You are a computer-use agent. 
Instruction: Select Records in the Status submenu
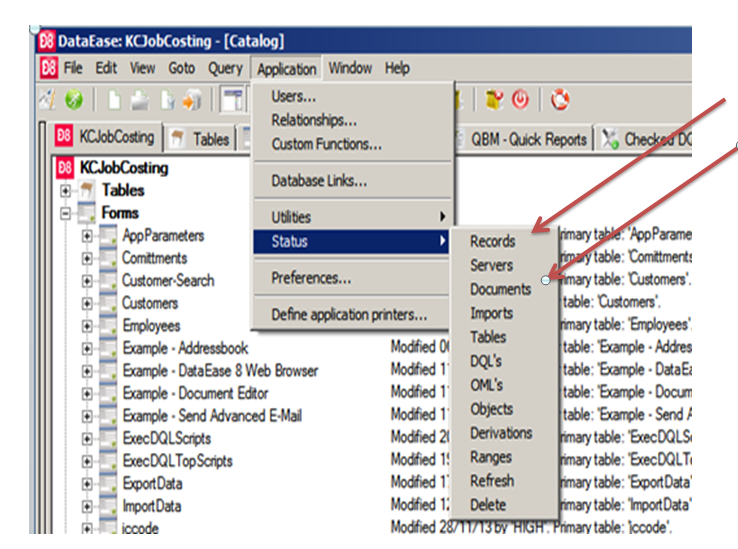pos(504,241)
